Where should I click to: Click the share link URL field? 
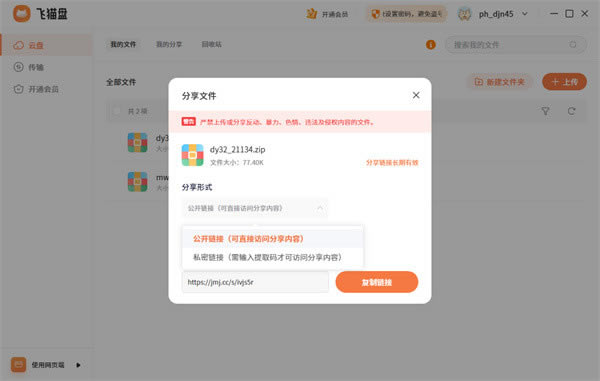point(255,282)
